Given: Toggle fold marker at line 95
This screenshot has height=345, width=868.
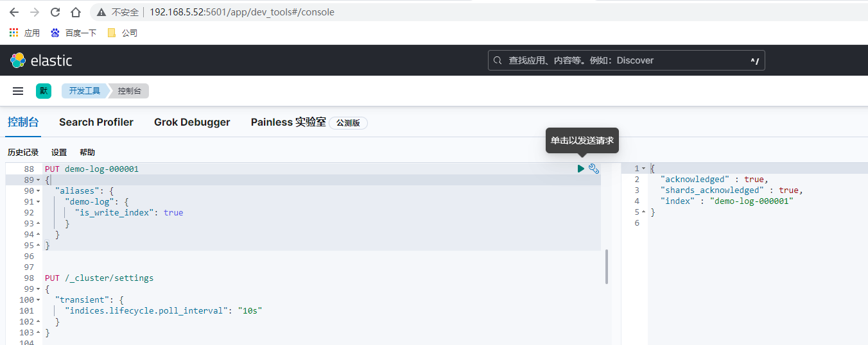Looking at the screenshot, I should point(38,246).
